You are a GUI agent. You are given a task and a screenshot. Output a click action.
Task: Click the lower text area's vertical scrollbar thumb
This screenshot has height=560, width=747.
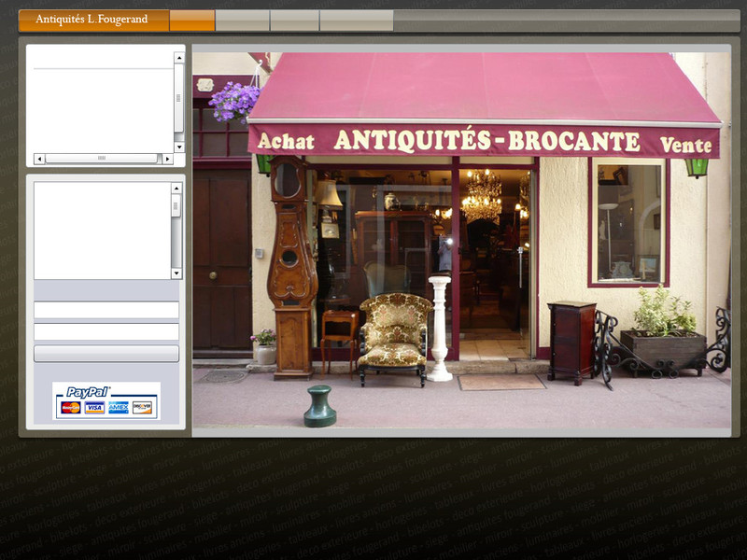(176, 206)
